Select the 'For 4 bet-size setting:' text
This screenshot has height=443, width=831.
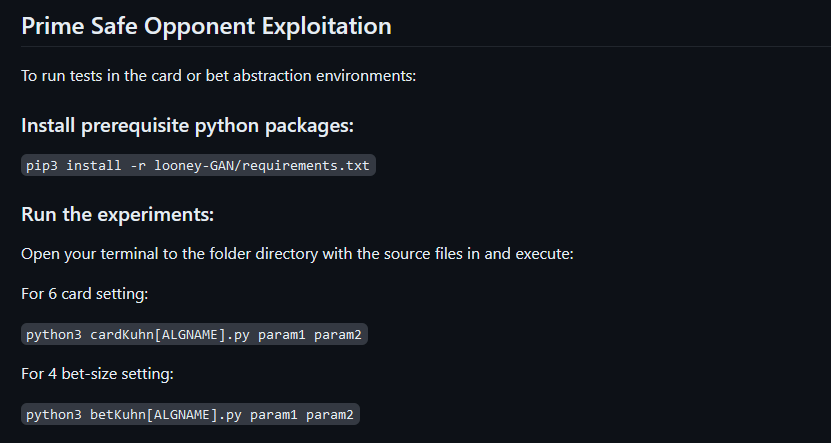point(97,374)
